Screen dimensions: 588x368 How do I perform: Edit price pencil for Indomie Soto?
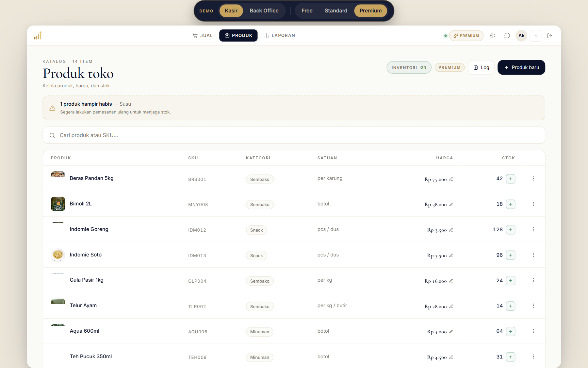[x=451, y=255]
